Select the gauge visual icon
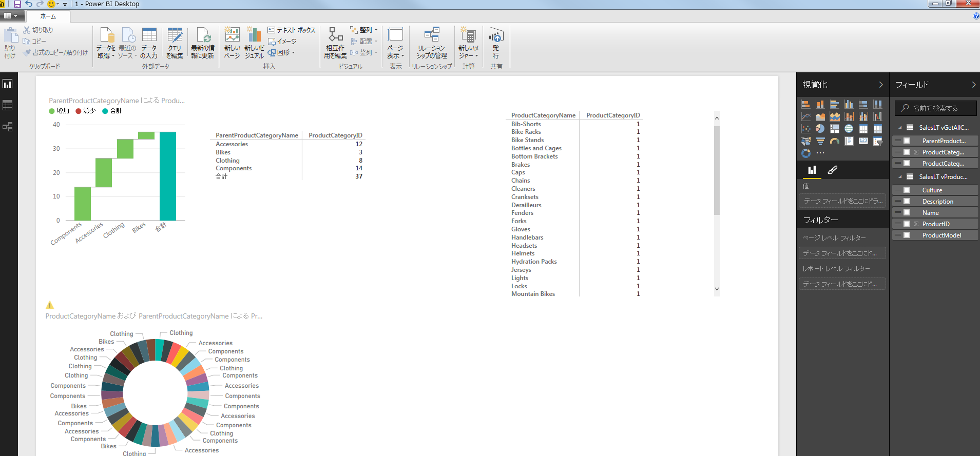 click(x=834, y=141)
